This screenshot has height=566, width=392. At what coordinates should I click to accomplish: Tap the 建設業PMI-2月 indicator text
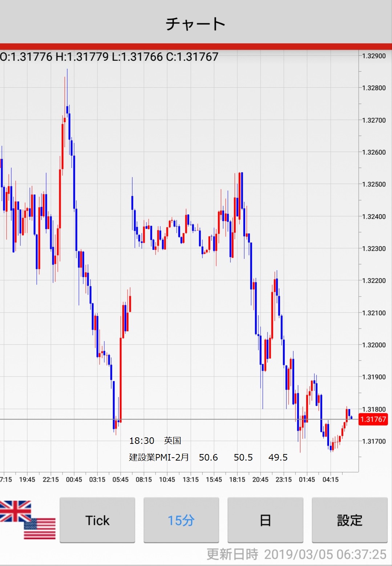click(159, 457)
